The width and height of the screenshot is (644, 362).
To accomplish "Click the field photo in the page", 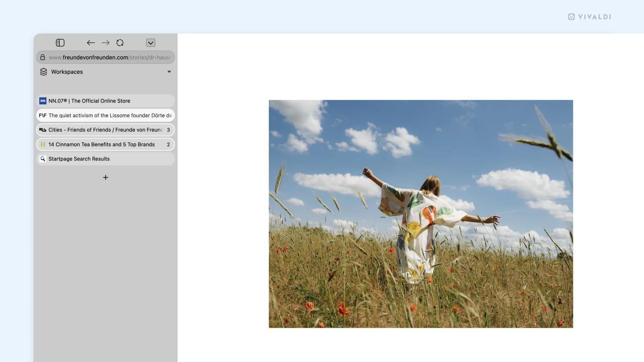I will [x=421, y=214].
